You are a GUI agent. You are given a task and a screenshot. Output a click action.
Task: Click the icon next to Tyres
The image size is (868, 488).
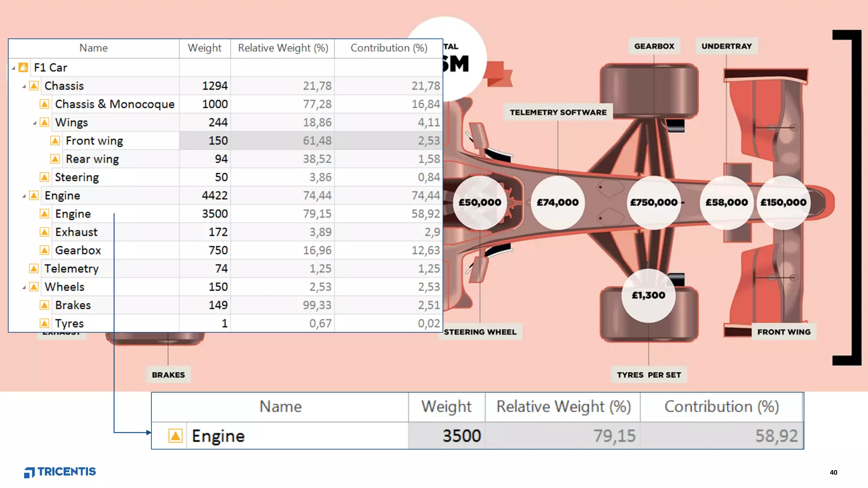tap(45, 324)
